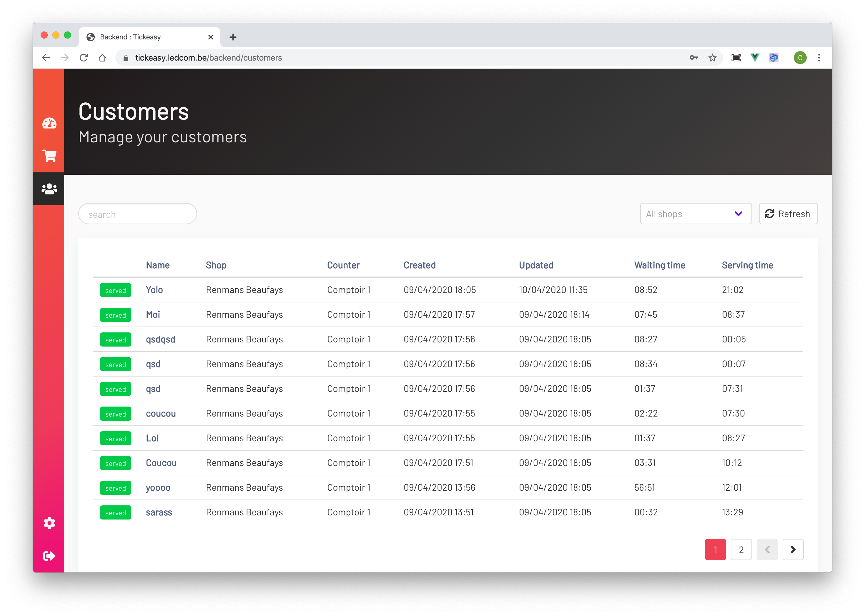Open the shopping cart sidebar icon
This screenshot has width=865, height=616.
[x=49, y=156]
